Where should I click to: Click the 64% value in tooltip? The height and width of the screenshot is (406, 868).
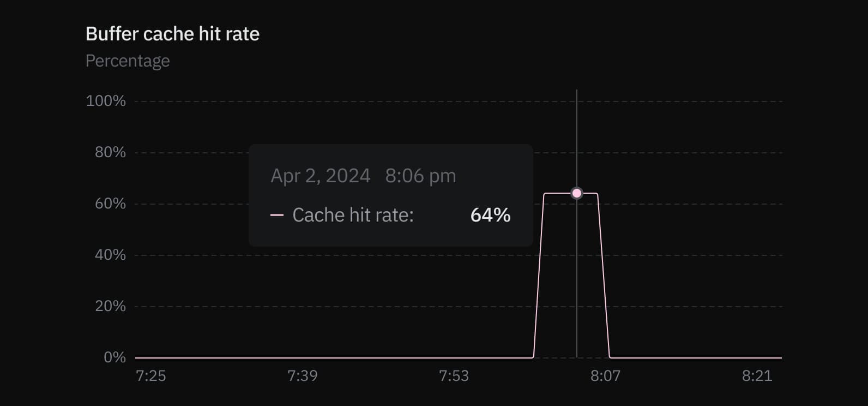tap(490, 215)
